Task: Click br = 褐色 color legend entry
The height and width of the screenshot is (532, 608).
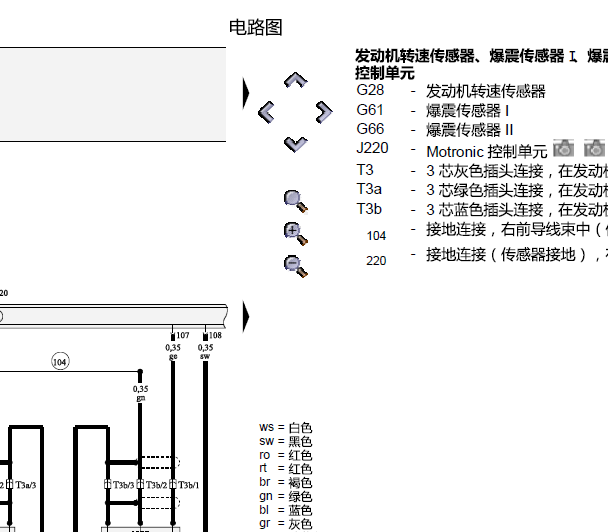Action: 286,482
